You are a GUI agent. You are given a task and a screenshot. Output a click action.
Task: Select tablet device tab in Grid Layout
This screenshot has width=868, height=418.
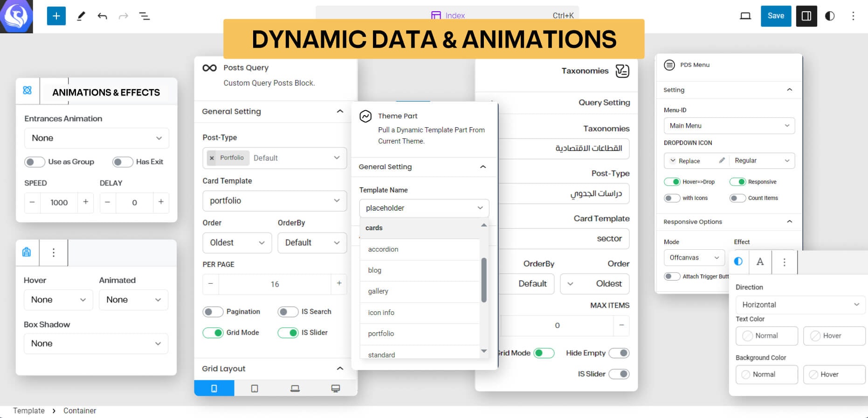(x=255, y=388)
